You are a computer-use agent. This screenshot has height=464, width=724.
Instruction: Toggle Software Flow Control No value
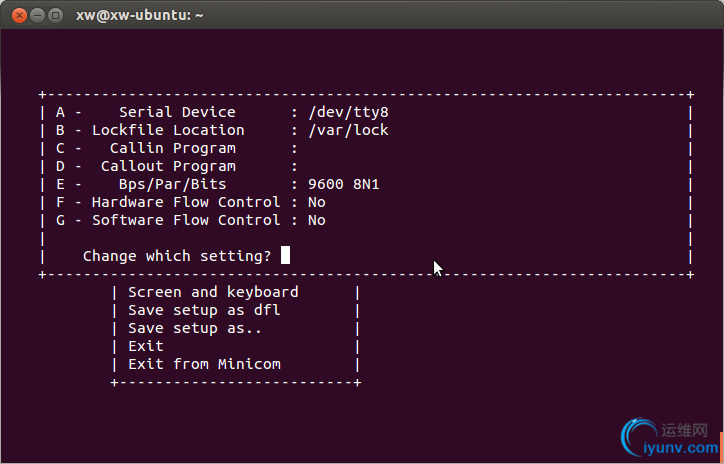click(317, 220)
